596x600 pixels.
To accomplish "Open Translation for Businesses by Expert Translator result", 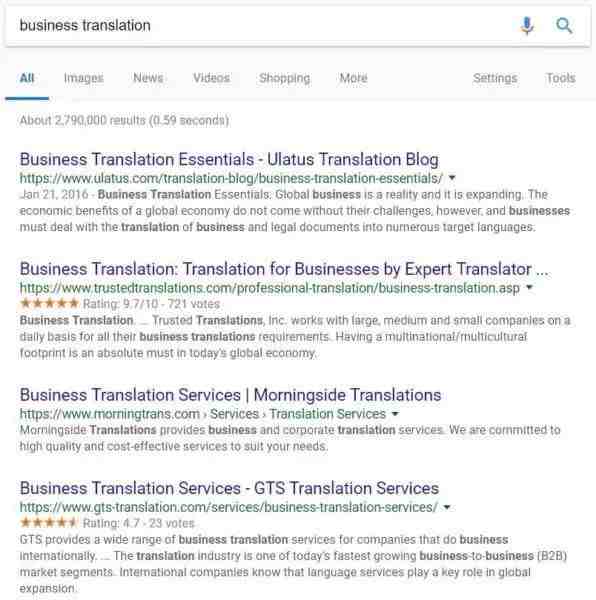I will click(x=284, y=269).
